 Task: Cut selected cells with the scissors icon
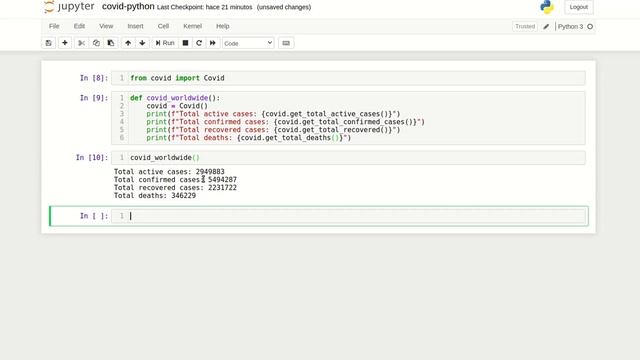click(x=81, y=43)
